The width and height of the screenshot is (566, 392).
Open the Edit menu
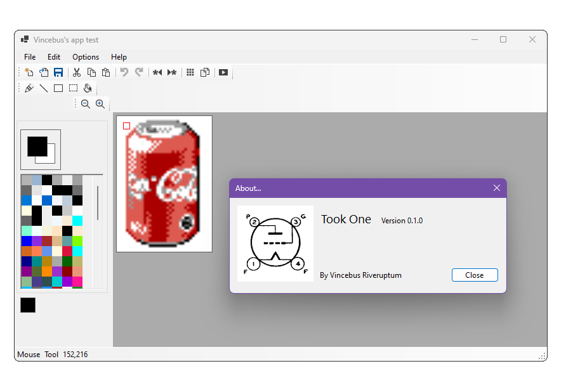pyautogui.click(x=54, y=57)
